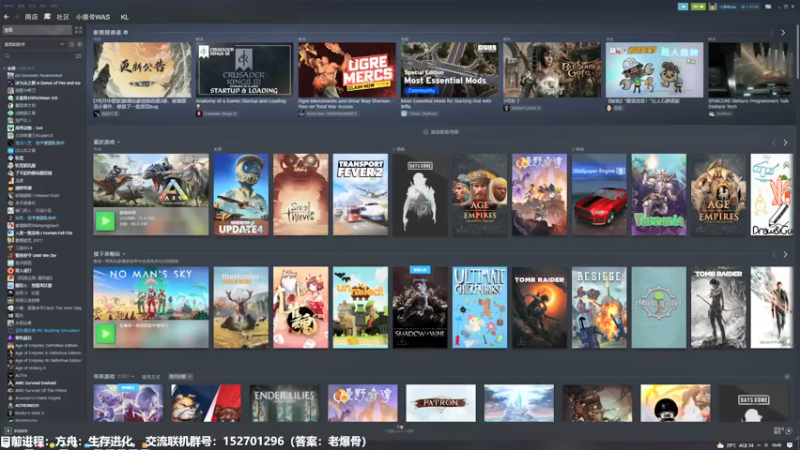Open the Ender Lilies game tile
The image size is (800, 450).
pyautogui.click(x=284, y=403)
